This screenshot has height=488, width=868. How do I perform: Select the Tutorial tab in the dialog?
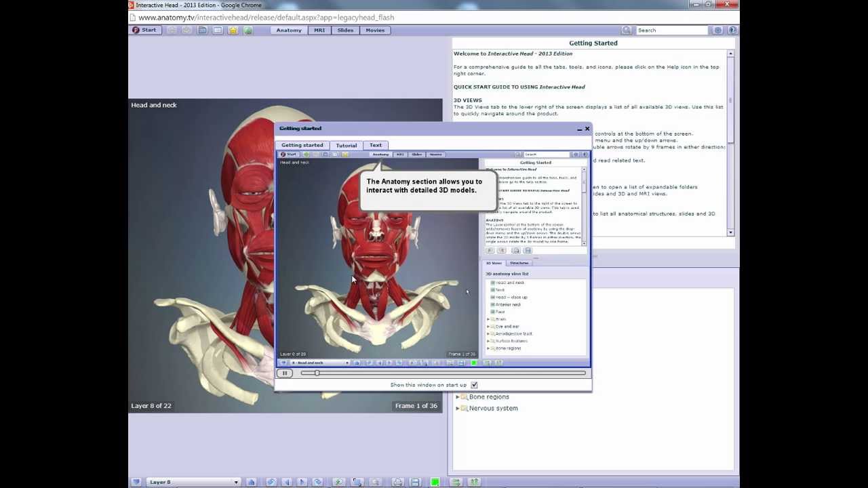(x=347, y=145)
